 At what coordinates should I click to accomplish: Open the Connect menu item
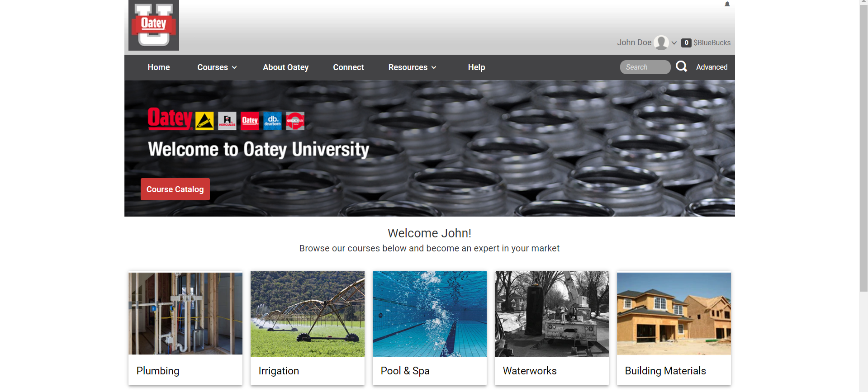click(x=348, y=67)
